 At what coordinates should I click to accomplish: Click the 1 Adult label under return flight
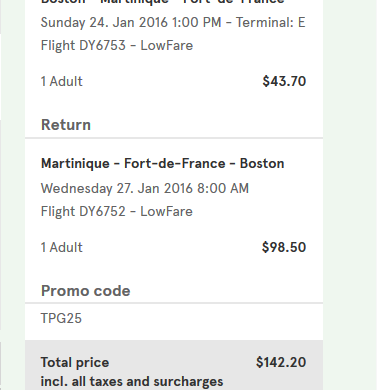tap(62, 248)
